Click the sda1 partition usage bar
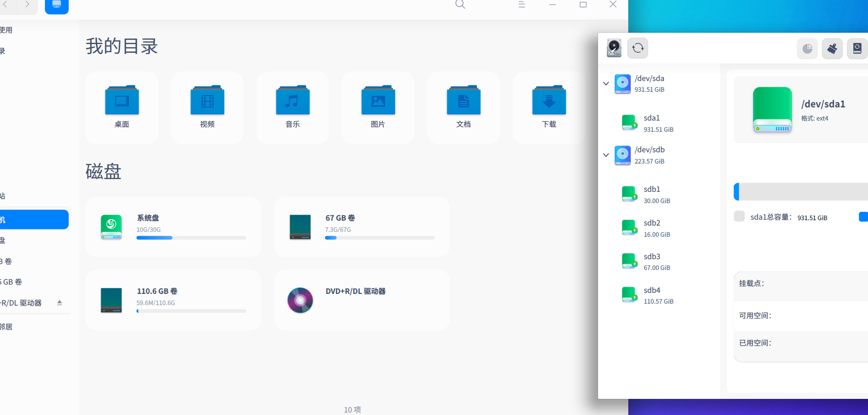868x415 pixels. coord(801,192)
